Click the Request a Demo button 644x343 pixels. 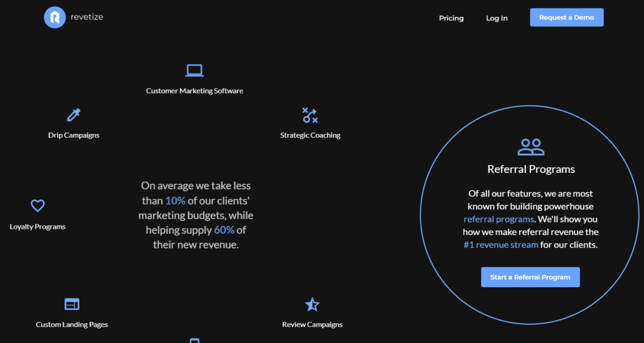tap(566, 17)
